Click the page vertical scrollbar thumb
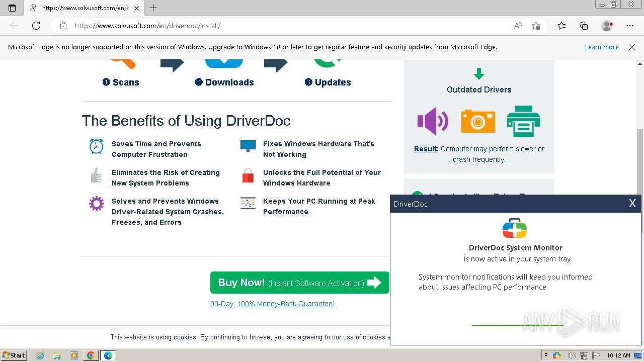 pos(640,161)
